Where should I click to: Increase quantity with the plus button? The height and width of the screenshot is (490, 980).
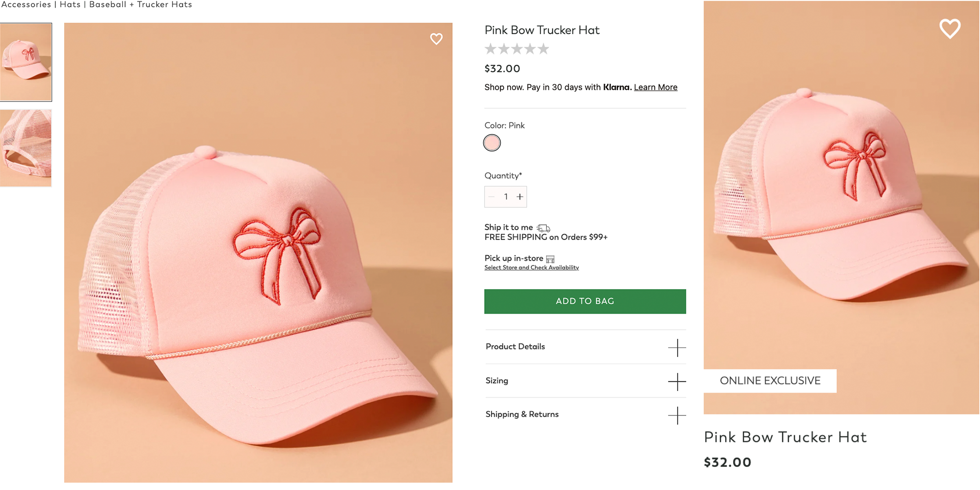pos(520,197)
